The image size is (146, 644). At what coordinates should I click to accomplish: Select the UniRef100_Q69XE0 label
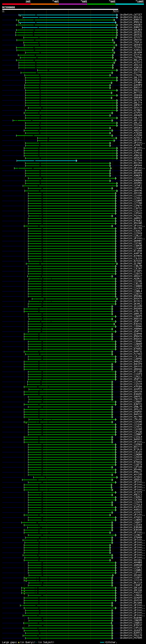pyautogui.click(x=131, y=45)
